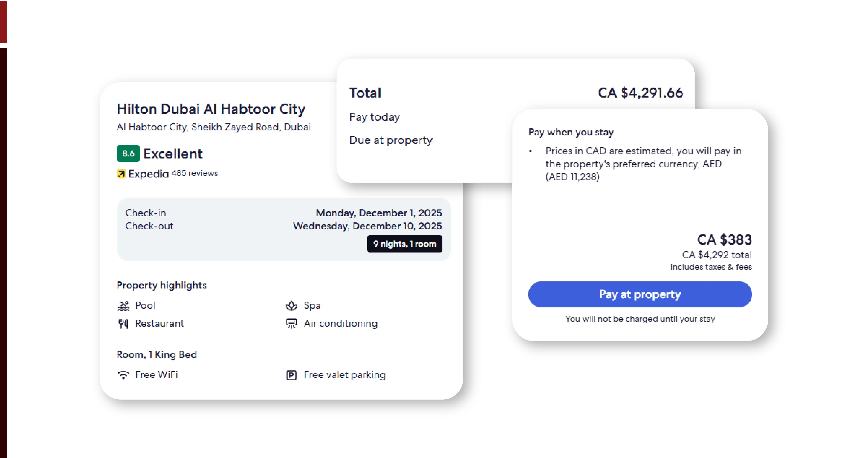This screenshot has width=868, height=458.
Task: Click the Air conditioning icon
Action: pos(291,324)
